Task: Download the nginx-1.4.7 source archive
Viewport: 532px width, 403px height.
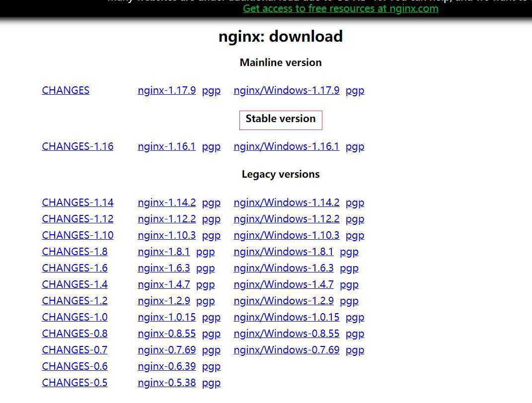Action: coord(164,284)
